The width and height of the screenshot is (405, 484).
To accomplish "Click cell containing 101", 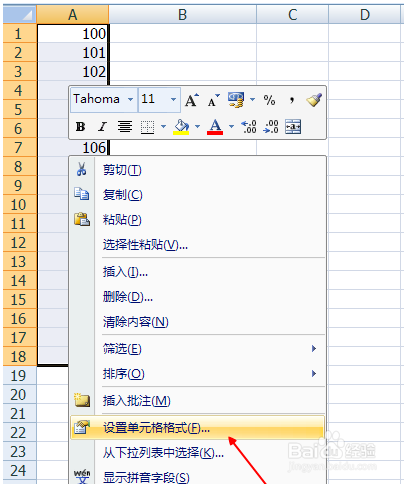I will (73, 52).
